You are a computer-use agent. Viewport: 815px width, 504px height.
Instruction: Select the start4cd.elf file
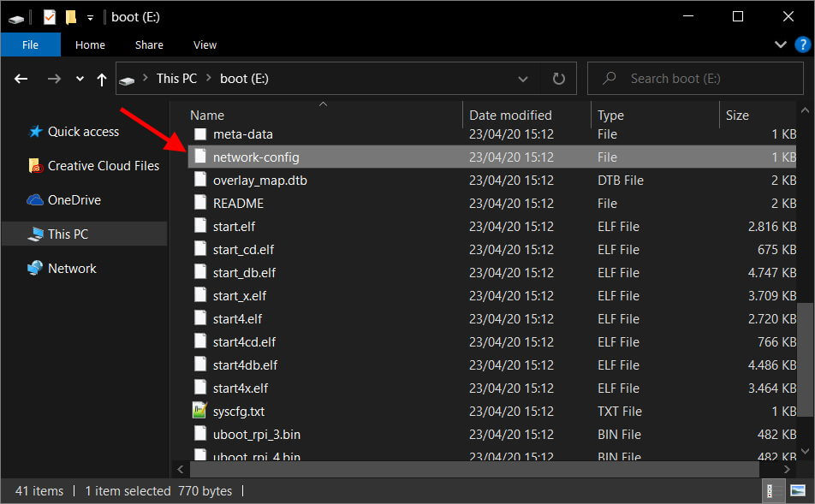491,342
